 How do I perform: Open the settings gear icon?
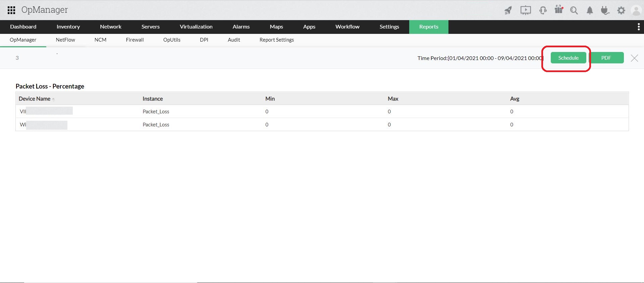tap(621, 10)
